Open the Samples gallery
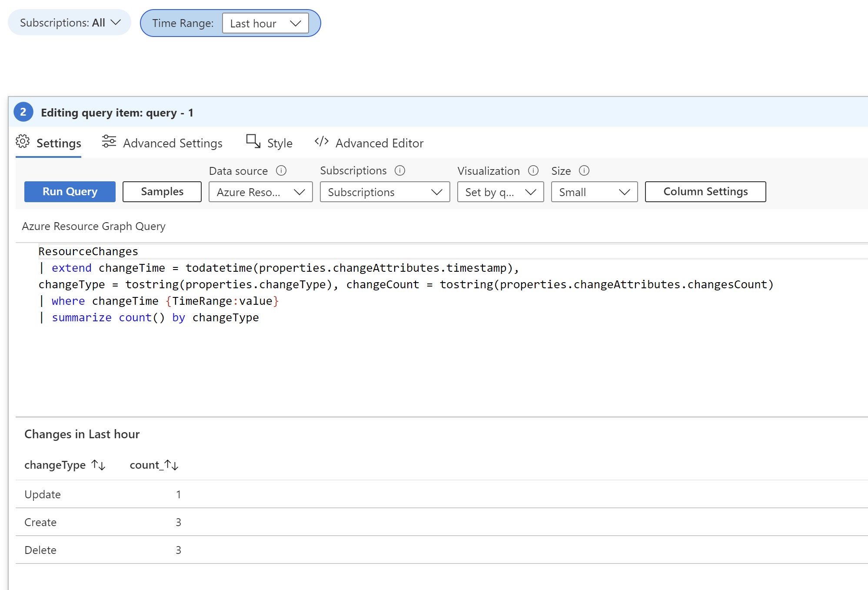Screen dimensions: 868x590 pyautogui.click(x=162, y=191)
